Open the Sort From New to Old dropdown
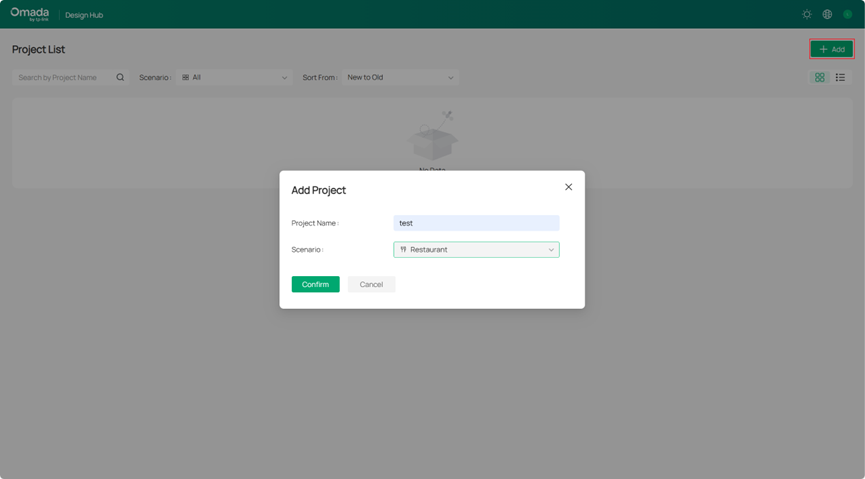 (400, 77)
